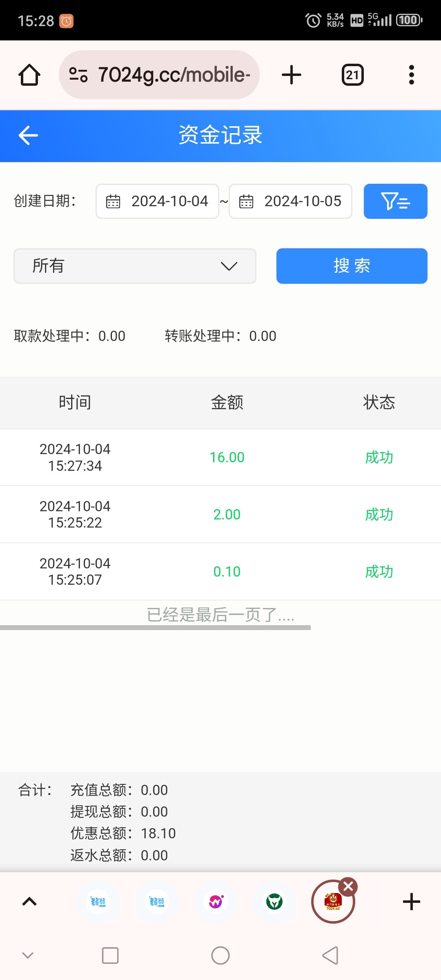Tap the back arrow in 资金记录 header
Viewport: 441px width, 980px height.
click(x=28, y=136)
